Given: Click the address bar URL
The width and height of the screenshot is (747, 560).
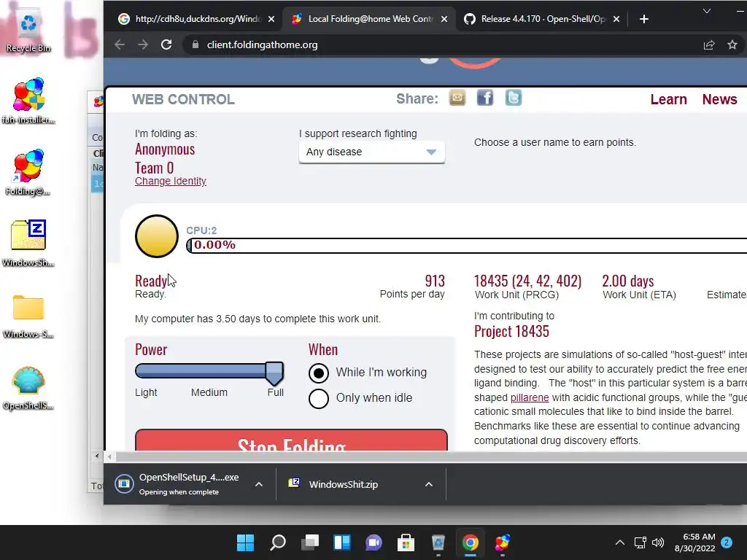Looking at the screenshot, I should coord(262,44).
